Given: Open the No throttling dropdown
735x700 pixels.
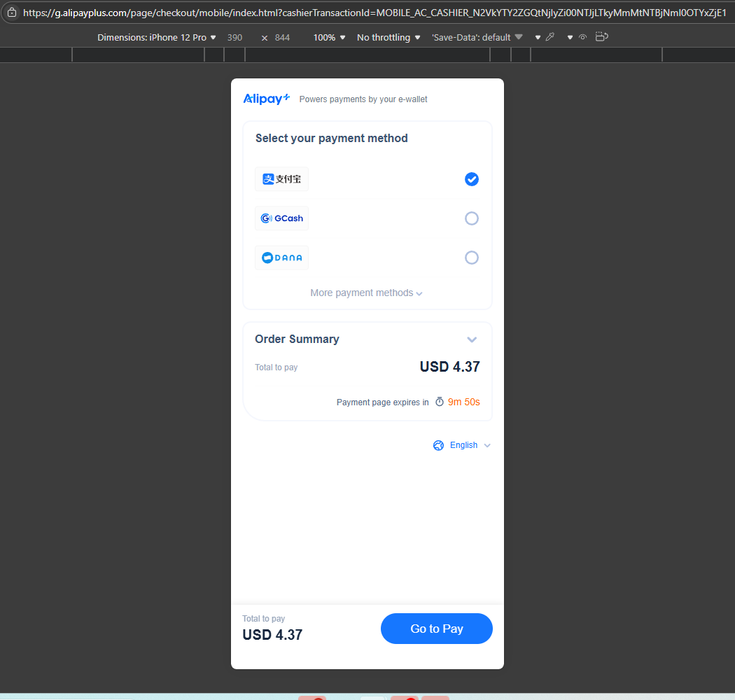Looking at the screenshot, I should pos(388,38).
